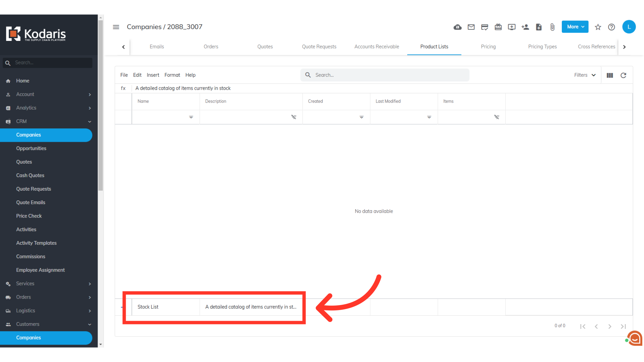644x362 pixels.
Task: Open Opportunities in the sidebar
Action: [31, 148]
